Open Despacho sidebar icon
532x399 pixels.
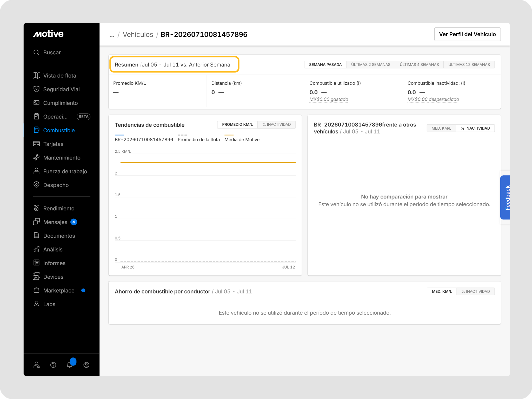point(36,185)
